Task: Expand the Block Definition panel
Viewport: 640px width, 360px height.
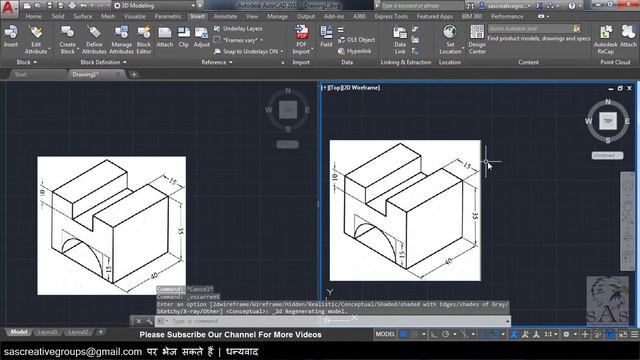Action: pos(103,62)
